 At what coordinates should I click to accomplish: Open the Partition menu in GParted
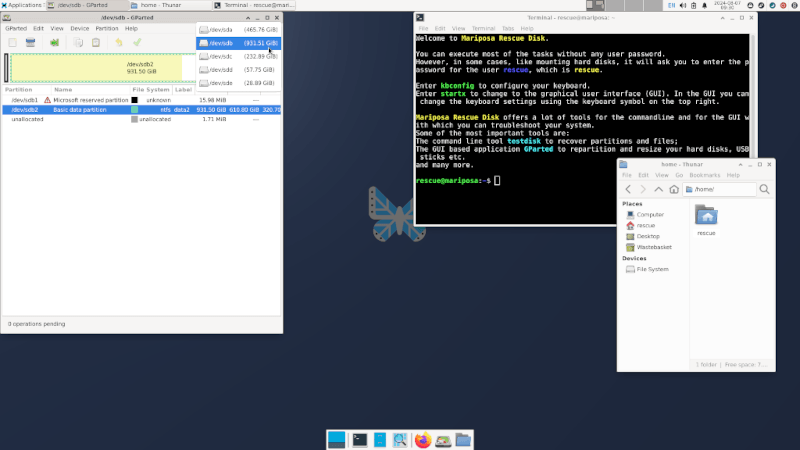point(106,28)
